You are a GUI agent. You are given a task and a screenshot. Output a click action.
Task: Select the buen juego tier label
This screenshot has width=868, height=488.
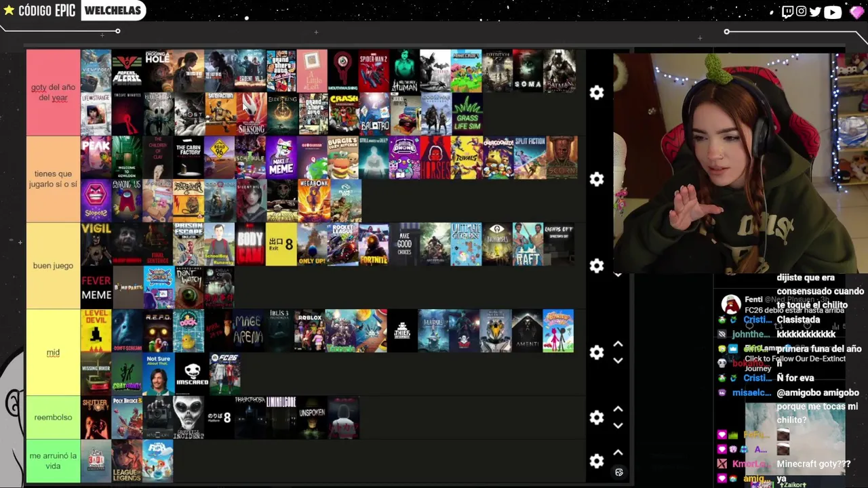tap(53, 266)
